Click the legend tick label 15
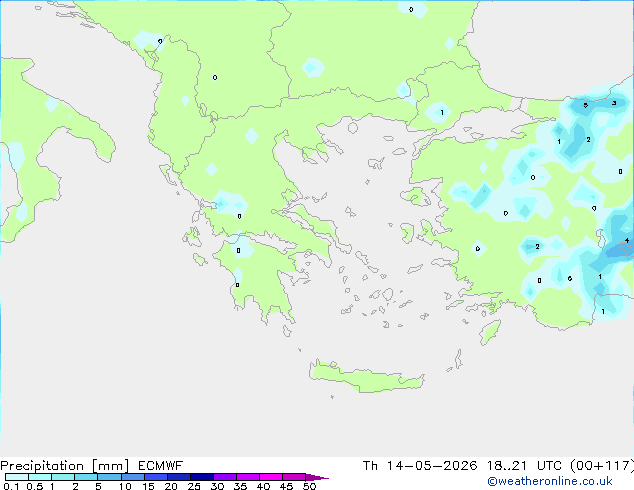Image resolution: width=634 pixels, height=490 pixels. [x=148, y=486]
